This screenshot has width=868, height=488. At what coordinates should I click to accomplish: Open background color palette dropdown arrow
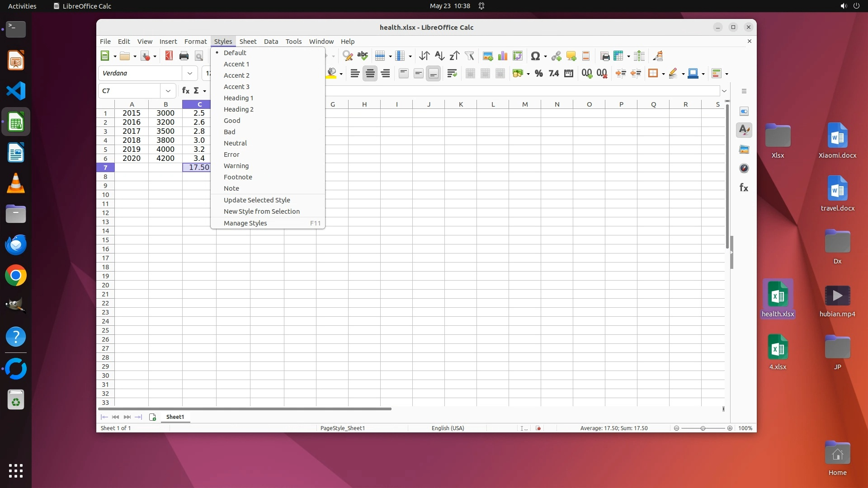tap(341, 74)
